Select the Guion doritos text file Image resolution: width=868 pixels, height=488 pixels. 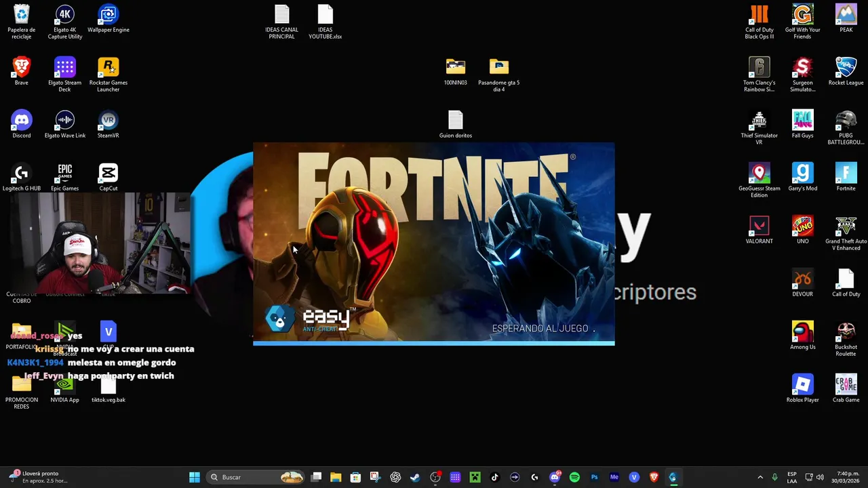pos(456,124)
